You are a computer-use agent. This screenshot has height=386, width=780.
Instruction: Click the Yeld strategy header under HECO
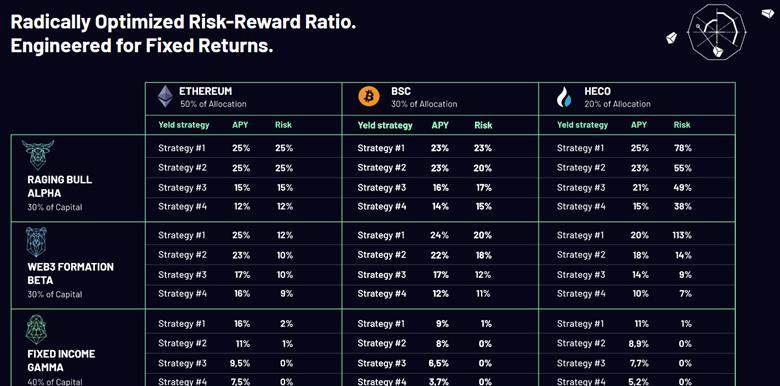pos(582,125)
